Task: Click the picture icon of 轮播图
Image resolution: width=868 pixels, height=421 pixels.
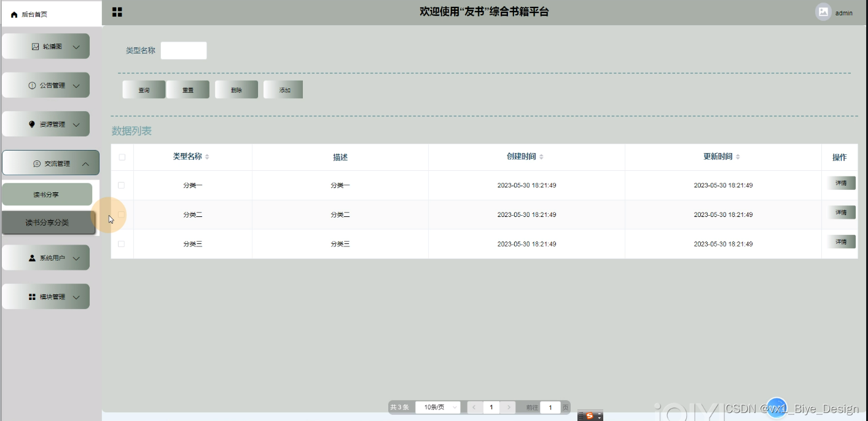Action: (35, 47)
